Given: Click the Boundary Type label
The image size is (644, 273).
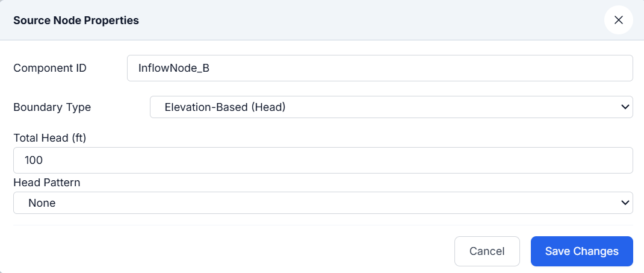Looking at the screenshot, I should (x=52, y=107).
